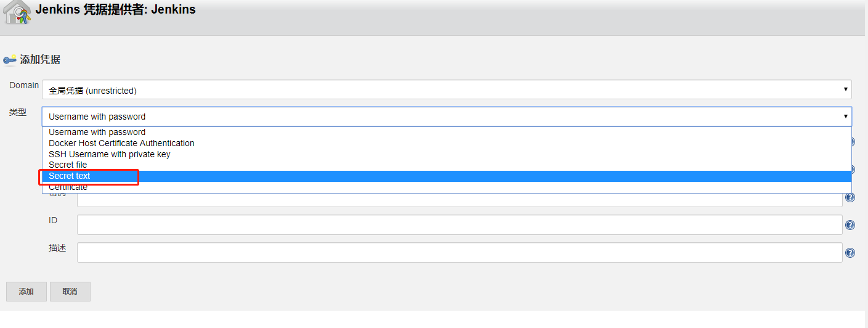Open the Domain 全局凭据 dropdown
This screenshot has height=328, width=868.
[447, 90]
